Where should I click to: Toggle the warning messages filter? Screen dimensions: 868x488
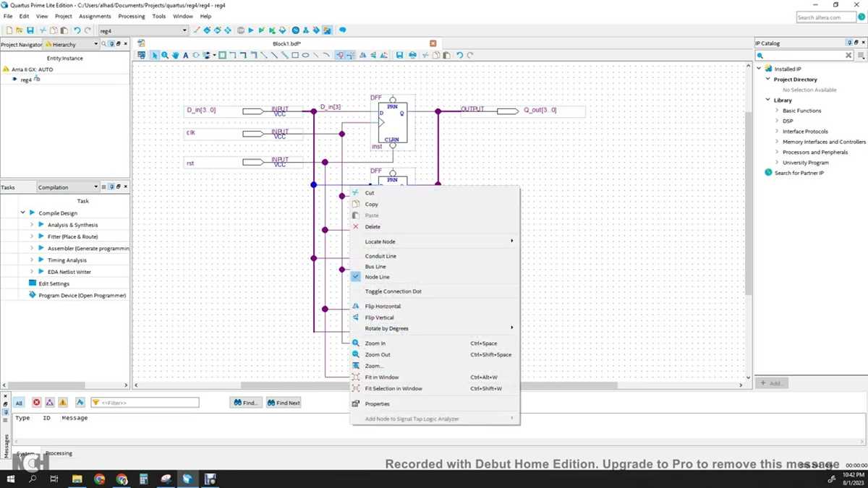pyautogui.click(x=63, y=403)
